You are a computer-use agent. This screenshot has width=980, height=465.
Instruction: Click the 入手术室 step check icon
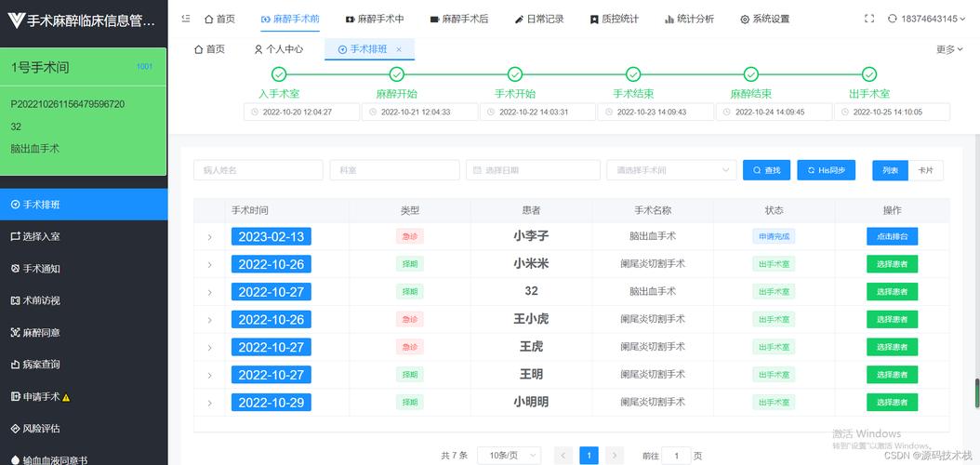click(279, 74)
